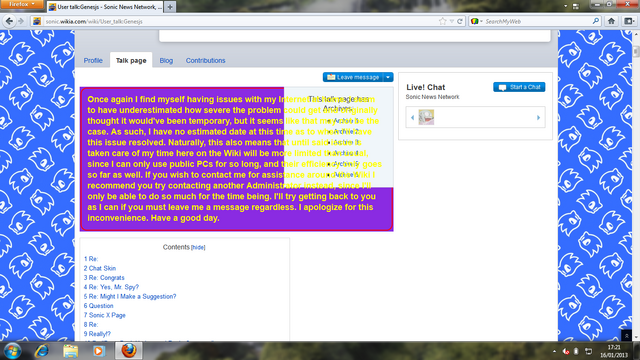Jump to section 3 Re: Congrats

coord(104,278)
